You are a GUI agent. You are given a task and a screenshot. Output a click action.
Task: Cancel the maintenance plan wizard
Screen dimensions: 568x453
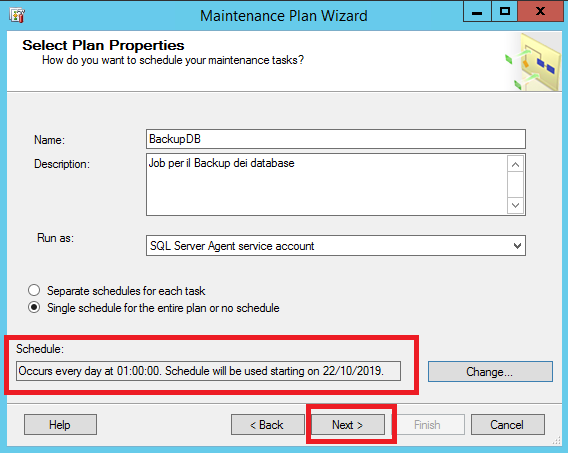pos(508,425)
